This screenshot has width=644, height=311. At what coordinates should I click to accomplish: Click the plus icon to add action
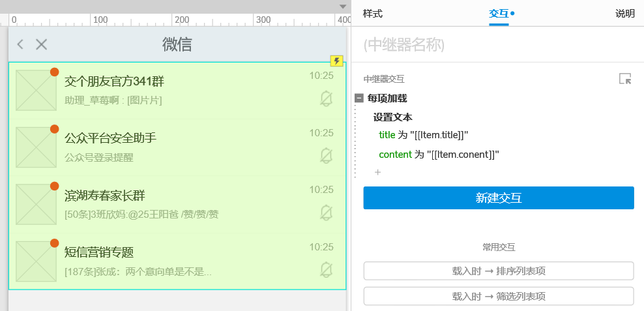coord(378,172)
